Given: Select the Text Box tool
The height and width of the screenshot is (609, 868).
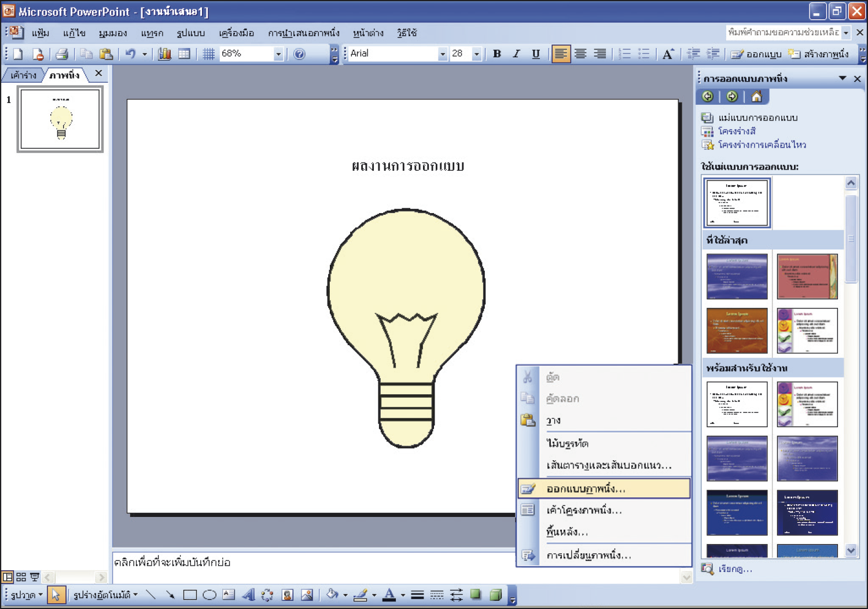Looking at the screenshot, I should [x=229, y=595].
